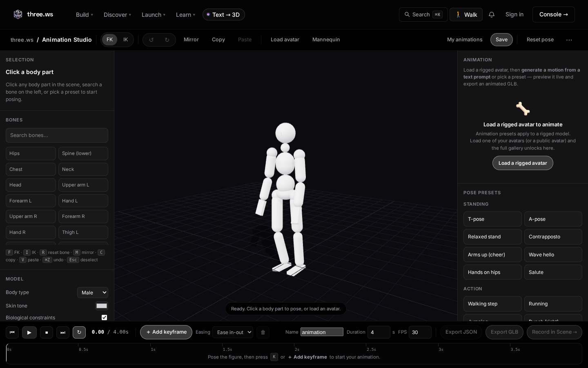
Task: Click the Search bones field
Action: coord(57,135)
